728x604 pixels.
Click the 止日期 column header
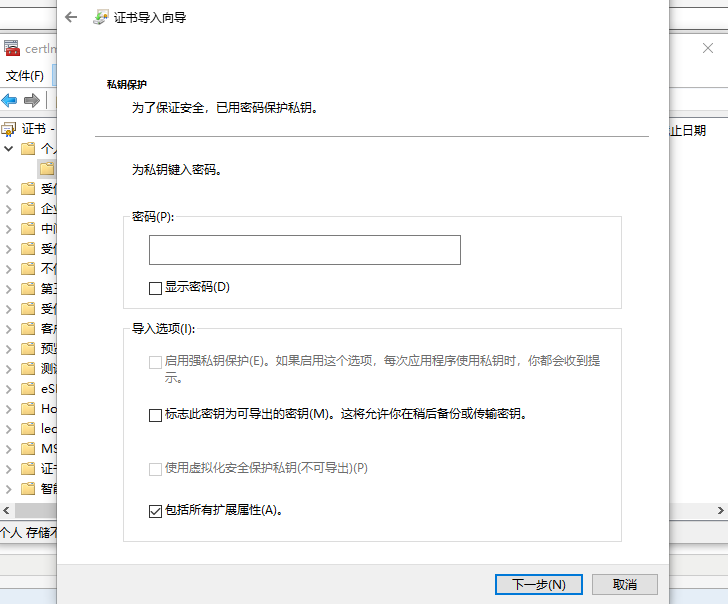[688, 130]
